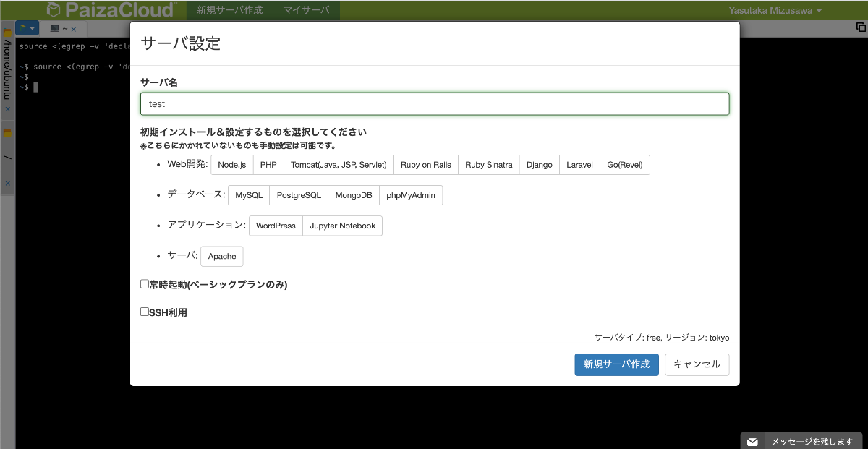This screenshot has width=868, height=449.
Task: Enable the SSH利用 checkbox
Action: point(145,312)
